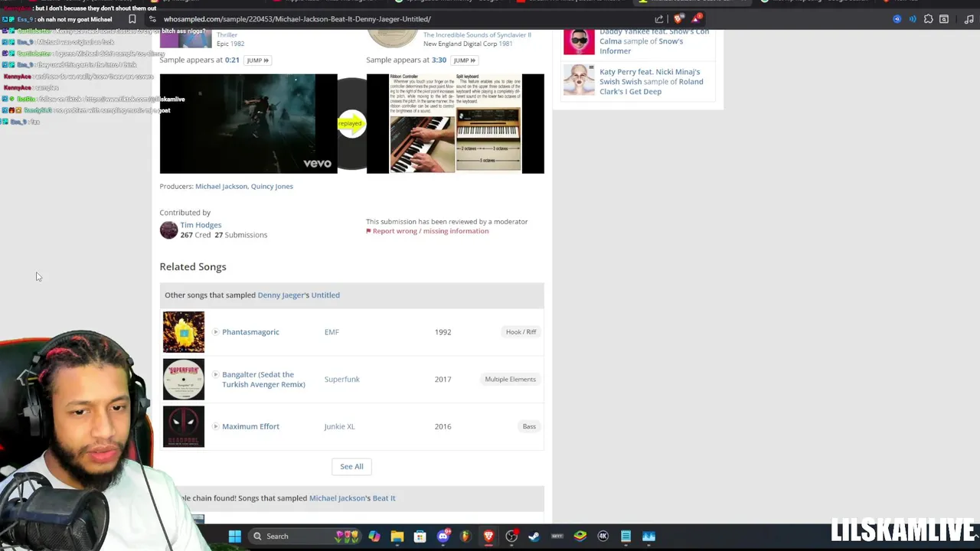The height and width of the screenshot is (551, 980).
Task: Open Brave Shields icon
Action: (678, 19)
